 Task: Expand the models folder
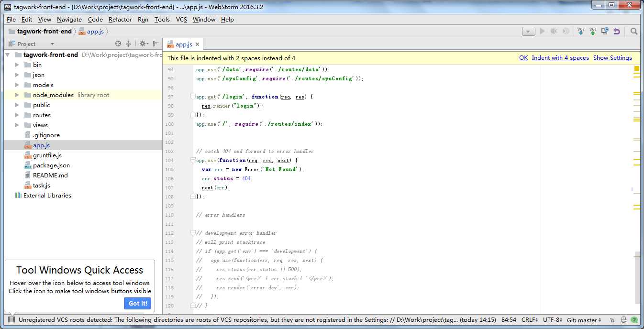coord(17,85)
